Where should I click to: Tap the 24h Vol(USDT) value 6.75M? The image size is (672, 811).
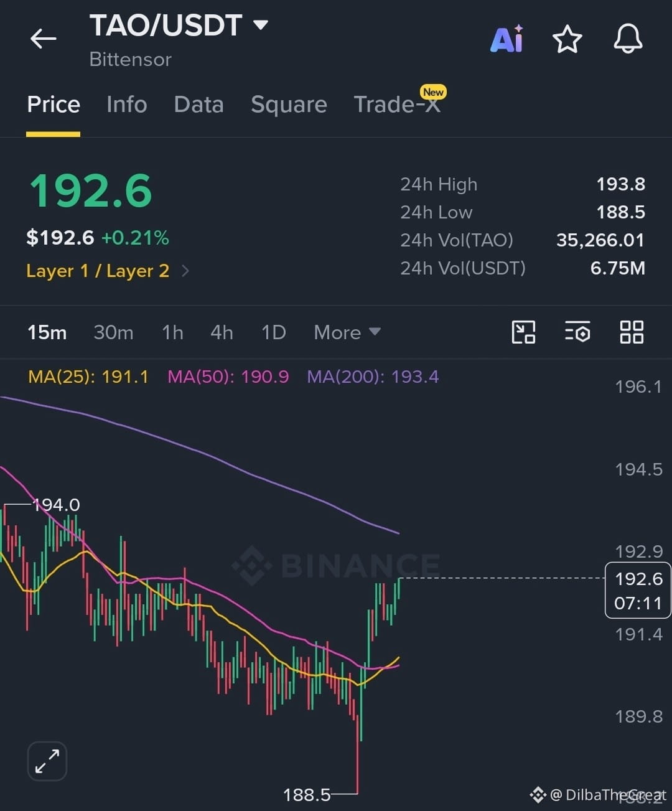tap(617, 268)
